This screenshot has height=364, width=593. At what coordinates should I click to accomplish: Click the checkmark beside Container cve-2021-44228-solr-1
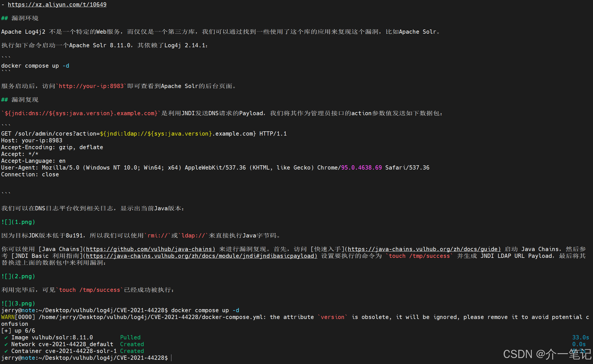[x=6, y=351]
